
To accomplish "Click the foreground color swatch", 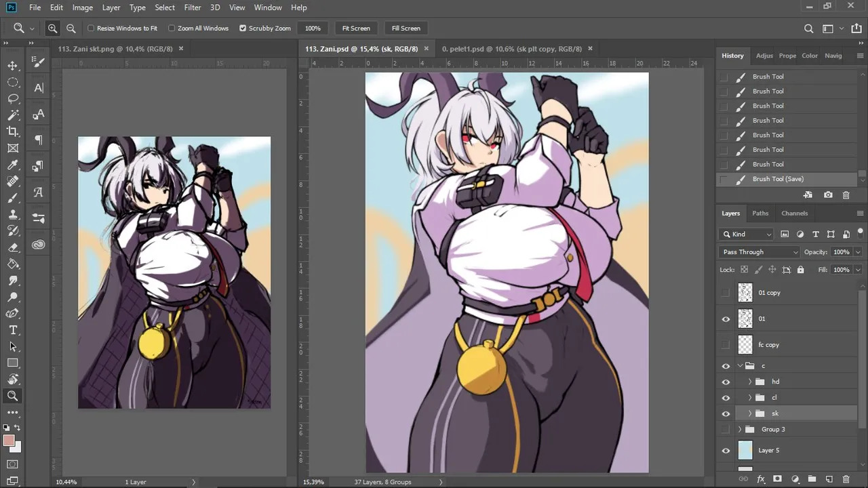I will (9, 441).
